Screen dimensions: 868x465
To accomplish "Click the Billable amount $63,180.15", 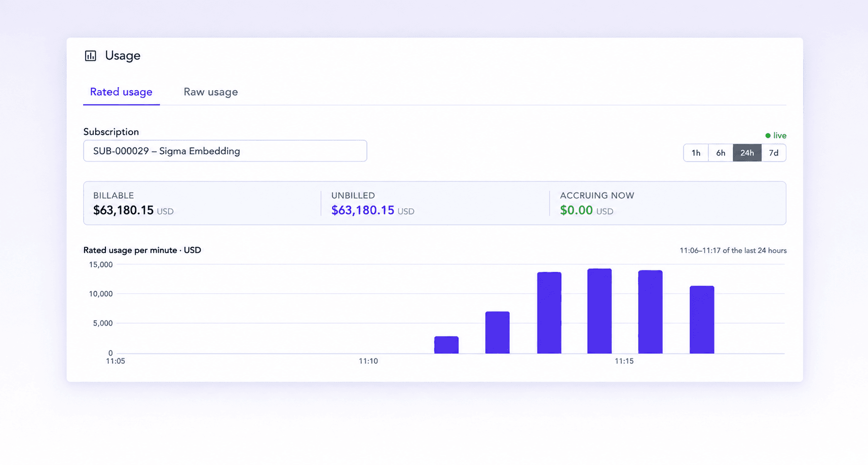I will 123,210.
